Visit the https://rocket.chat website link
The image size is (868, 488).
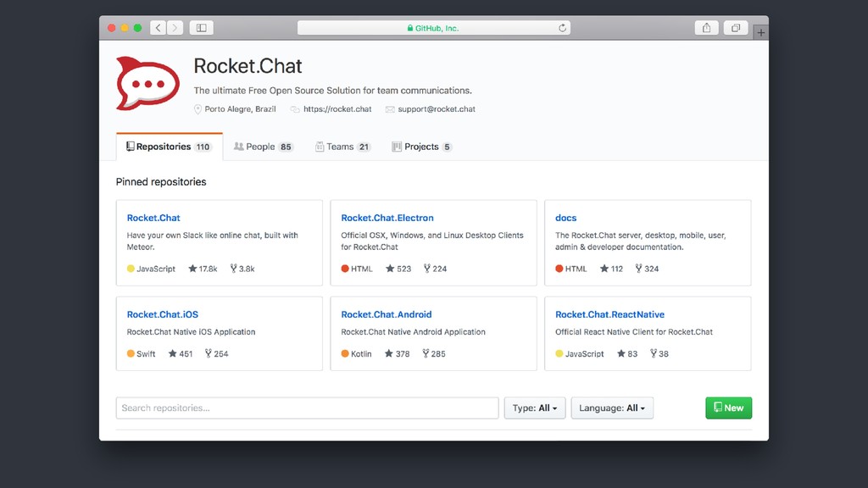(x=337, y=109)
